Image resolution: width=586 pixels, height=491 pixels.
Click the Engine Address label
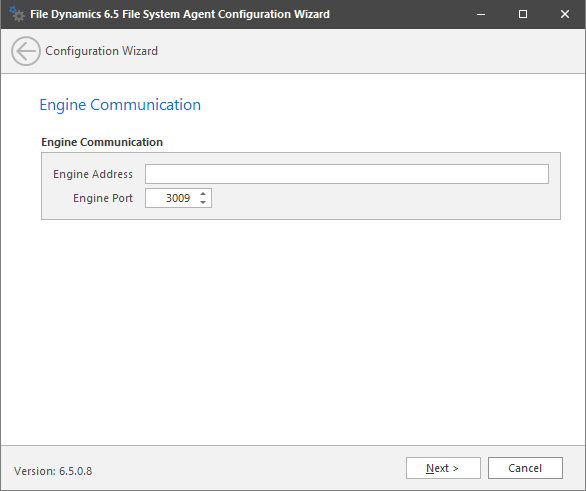tap(93, 174)
